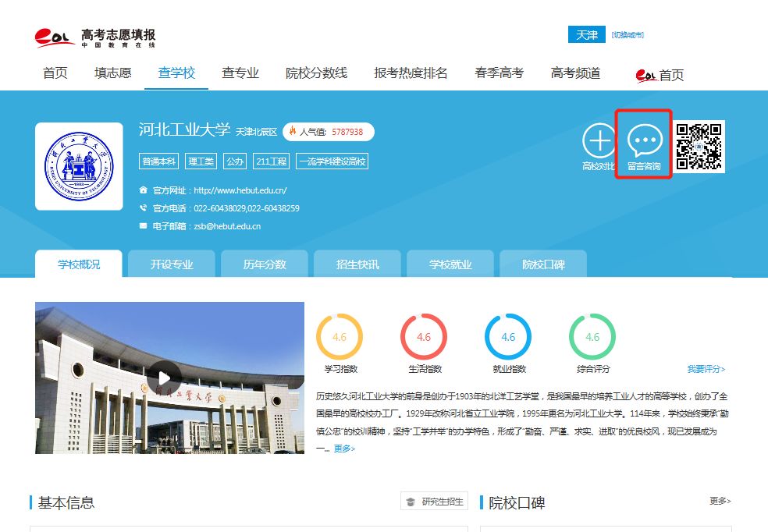Click the 公办 tag

pyautogui.click(x=235, y=161)
